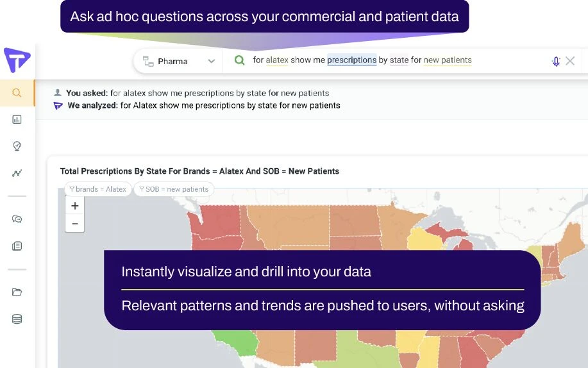The image size is (588, 368).
Task: Open the Search section in sidebar
Action: point(17,93)
